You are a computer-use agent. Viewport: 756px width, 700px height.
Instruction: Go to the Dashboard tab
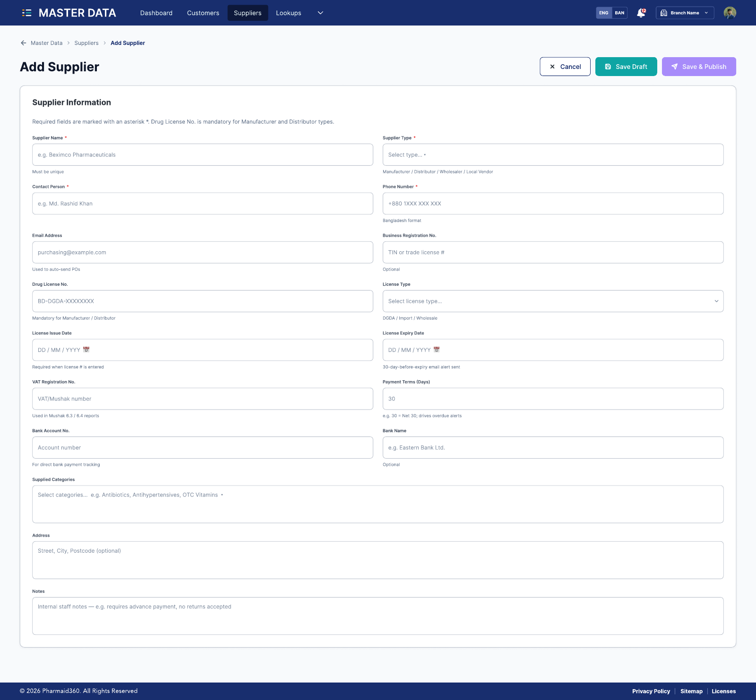click(x=156, y=13)
